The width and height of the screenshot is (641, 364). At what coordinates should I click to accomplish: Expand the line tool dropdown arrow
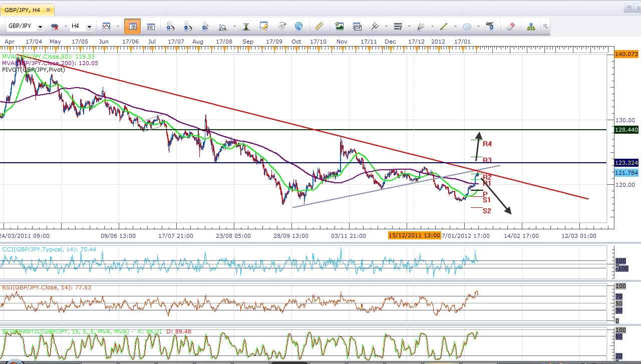coord(454,27)
